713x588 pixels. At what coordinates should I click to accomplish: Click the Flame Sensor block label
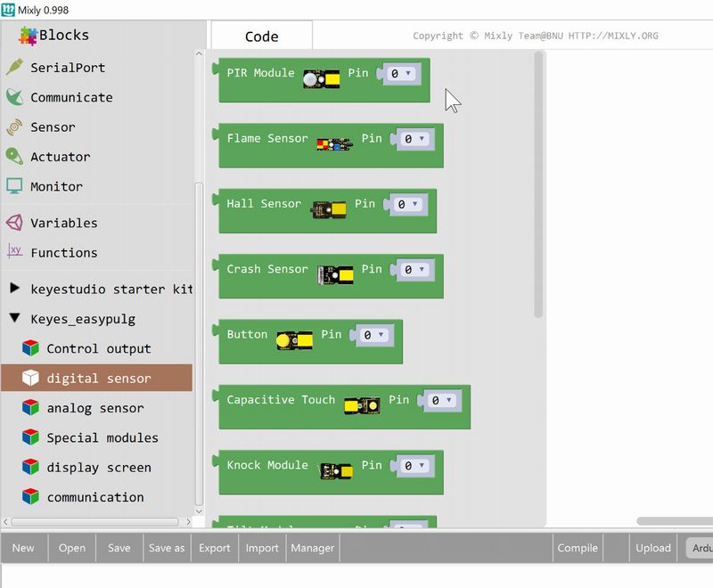[x=267, y=138]
